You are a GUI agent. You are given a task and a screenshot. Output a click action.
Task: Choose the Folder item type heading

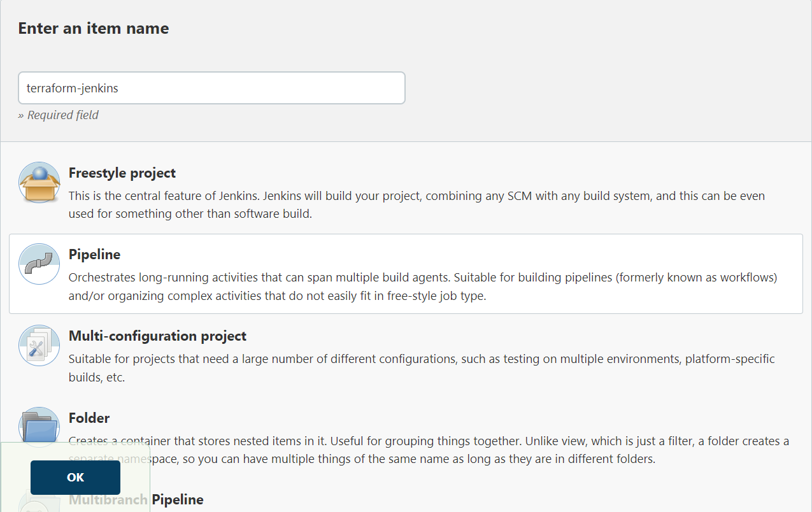tap(89, 418)
